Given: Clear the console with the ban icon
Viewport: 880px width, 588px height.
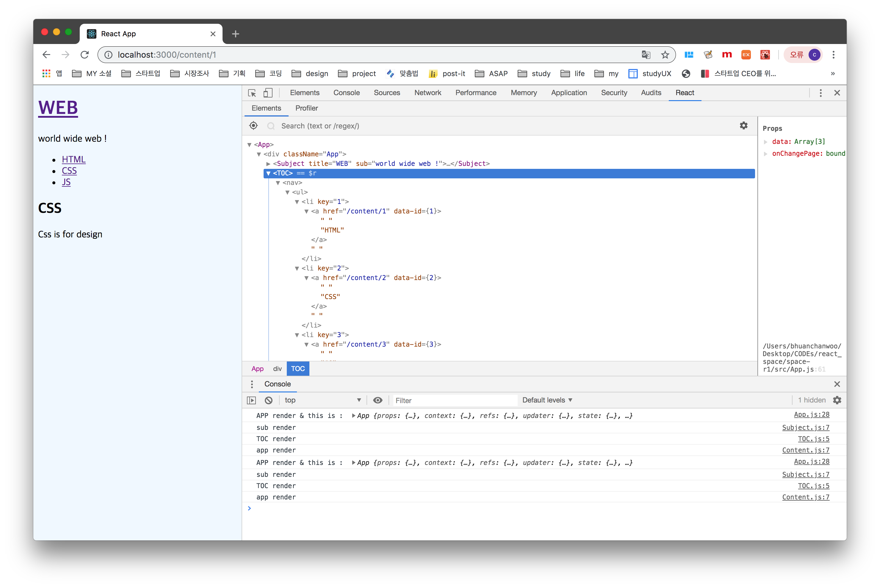Looking at the screenshot, I should pyautogui.click(x=268, y=400).
